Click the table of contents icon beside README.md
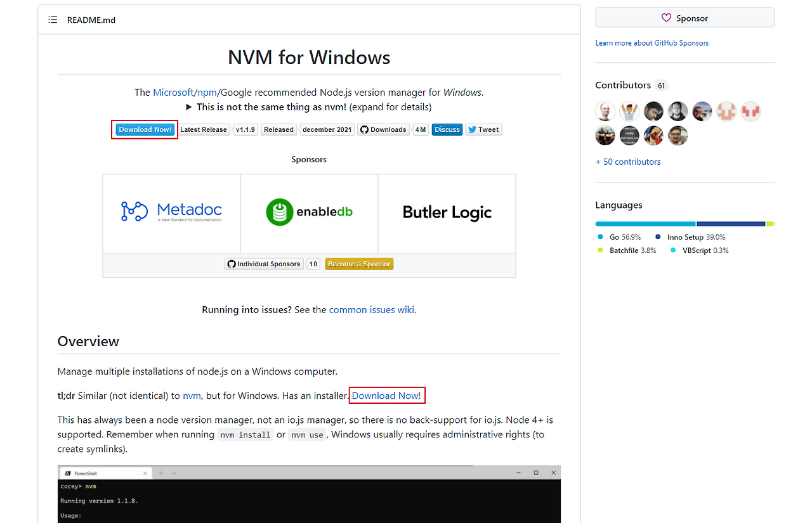812x523 pixels. click(x=53, y=20)
